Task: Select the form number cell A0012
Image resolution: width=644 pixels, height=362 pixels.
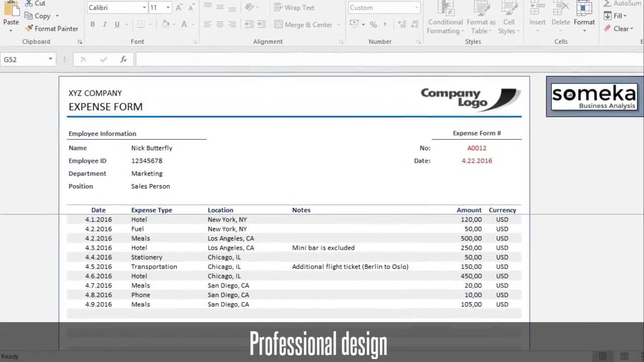Action: 476,148
